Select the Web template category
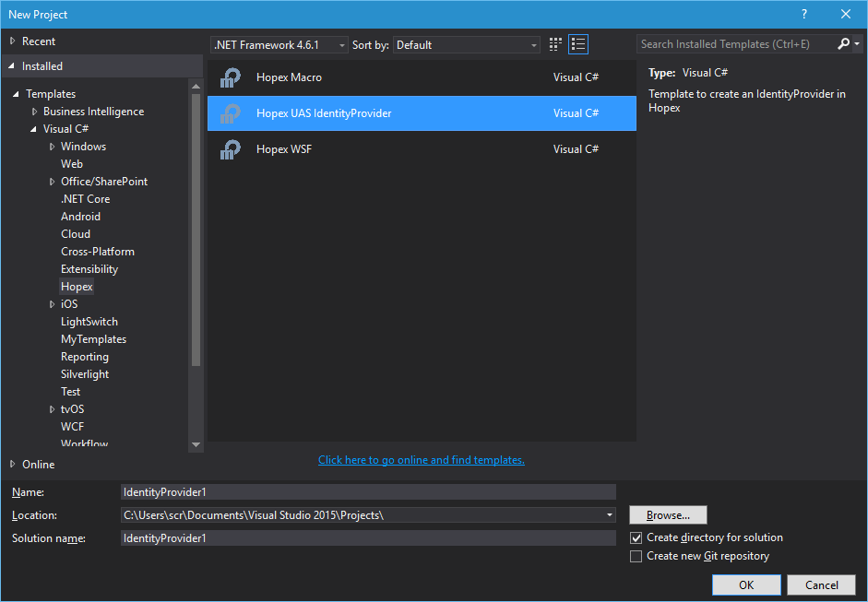The height and width of the screenshot is (602, 868). click(72, 164)
